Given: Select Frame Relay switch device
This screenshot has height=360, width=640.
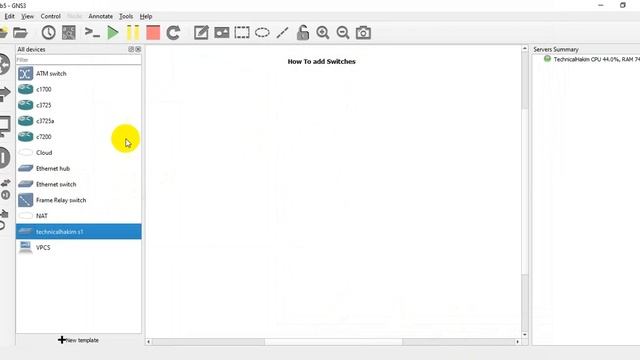Looking at the screenshot, I should tap(79, 200).
